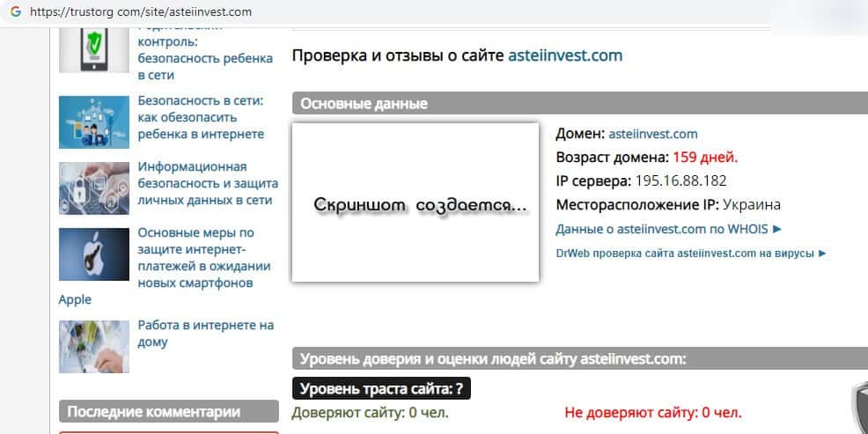
Task: Open thumbnail for 'Безопасность в сети' article
Action: 94,122
